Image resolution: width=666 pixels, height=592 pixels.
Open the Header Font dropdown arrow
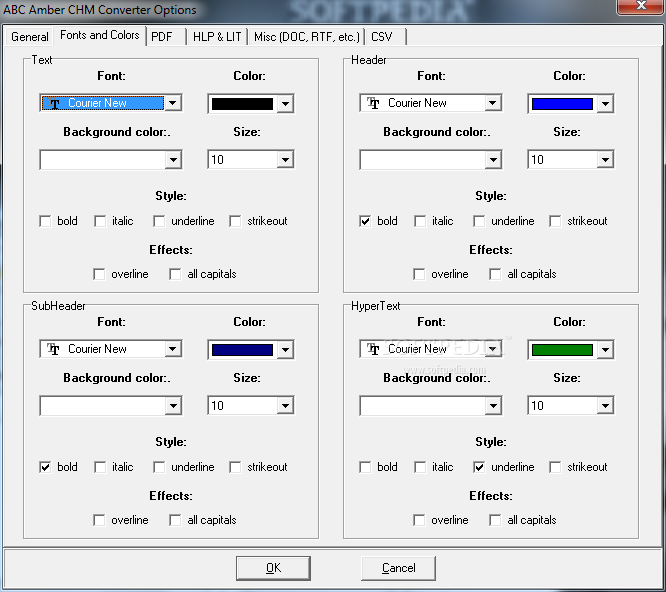(x=493, y=103)
